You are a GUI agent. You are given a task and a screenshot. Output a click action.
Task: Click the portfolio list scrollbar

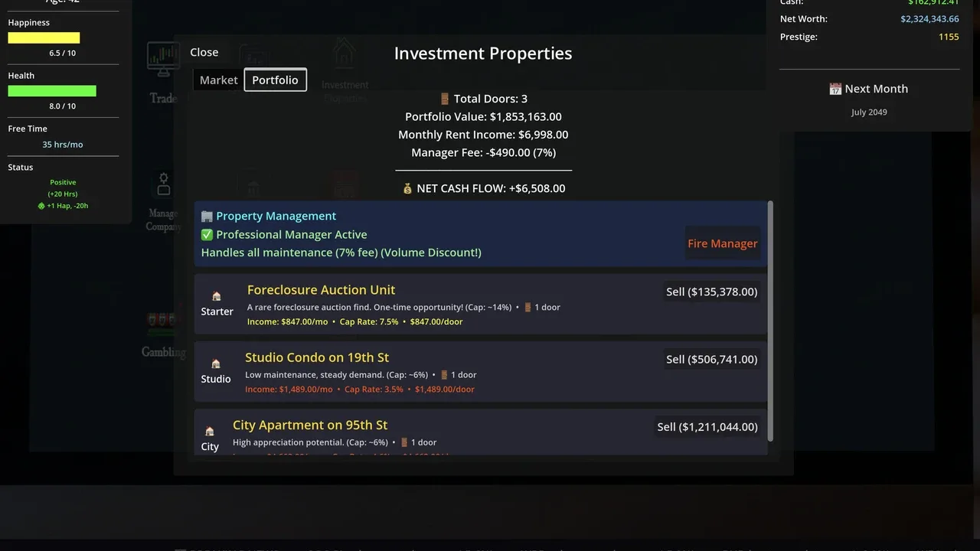(x=770, y=321)
